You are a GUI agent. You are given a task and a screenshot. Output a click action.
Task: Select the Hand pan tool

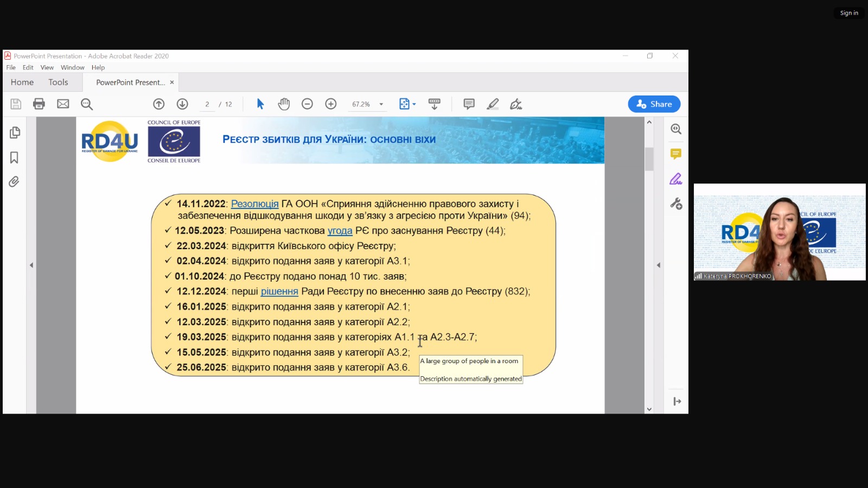[x=284, y=104]
